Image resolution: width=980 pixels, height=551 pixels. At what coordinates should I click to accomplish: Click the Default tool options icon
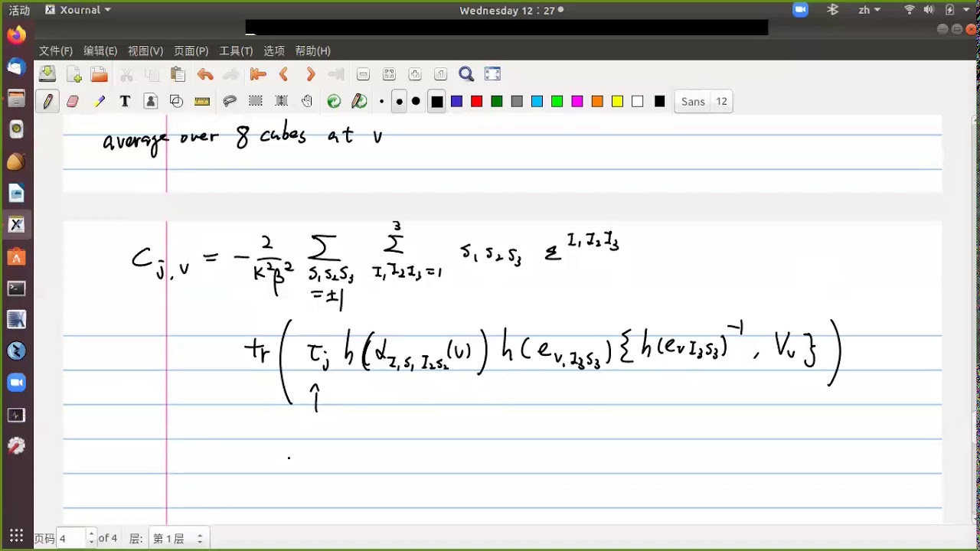pyautogui.click(x=334, y=101)
